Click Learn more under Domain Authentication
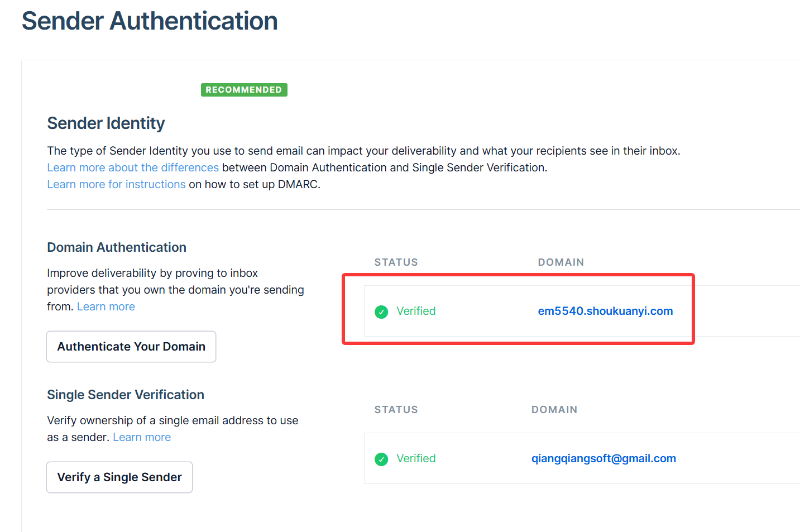This screenshot has width=800, height=532. tap(106, 306)
